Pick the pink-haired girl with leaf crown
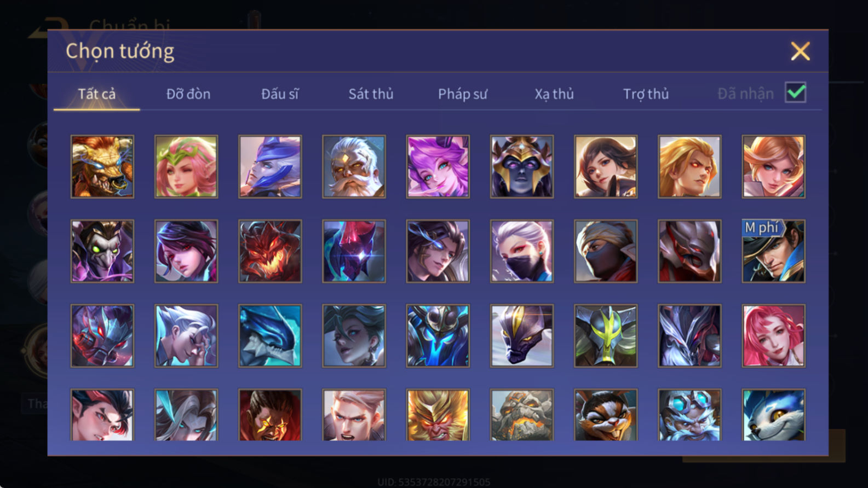 pos(186,167)
